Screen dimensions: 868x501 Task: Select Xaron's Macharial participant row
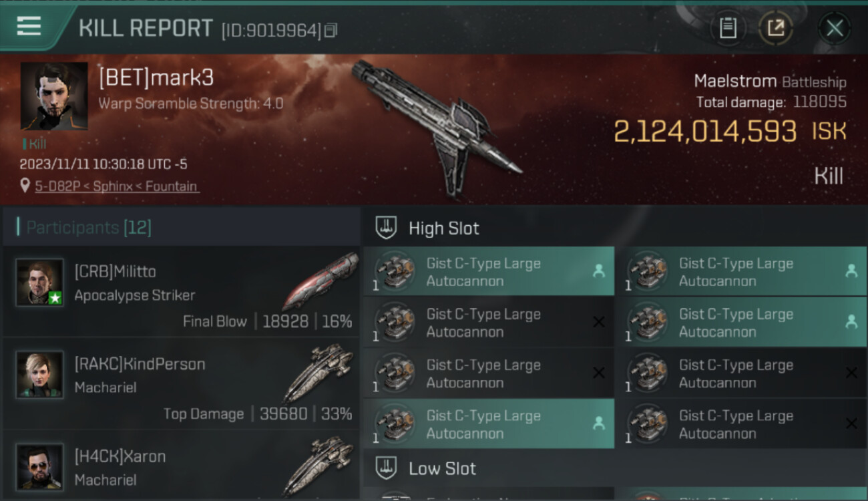[182, 467]
